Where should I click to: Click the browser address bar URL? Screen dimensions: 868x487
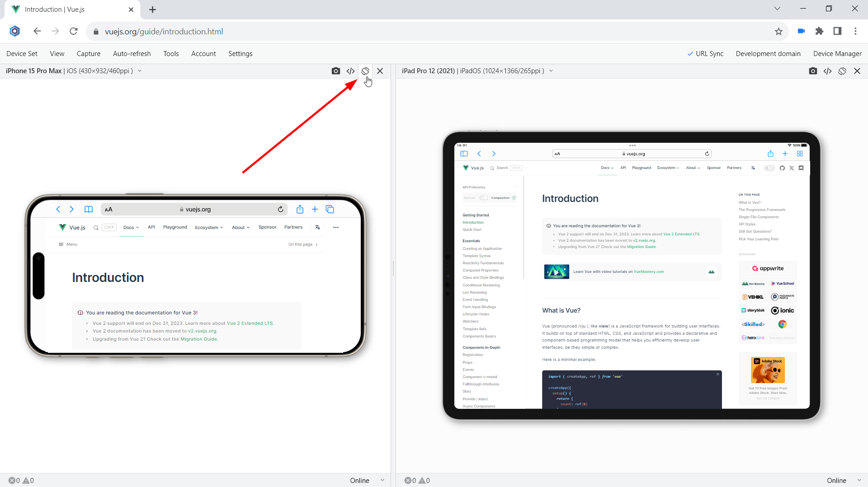coord(164,32)
